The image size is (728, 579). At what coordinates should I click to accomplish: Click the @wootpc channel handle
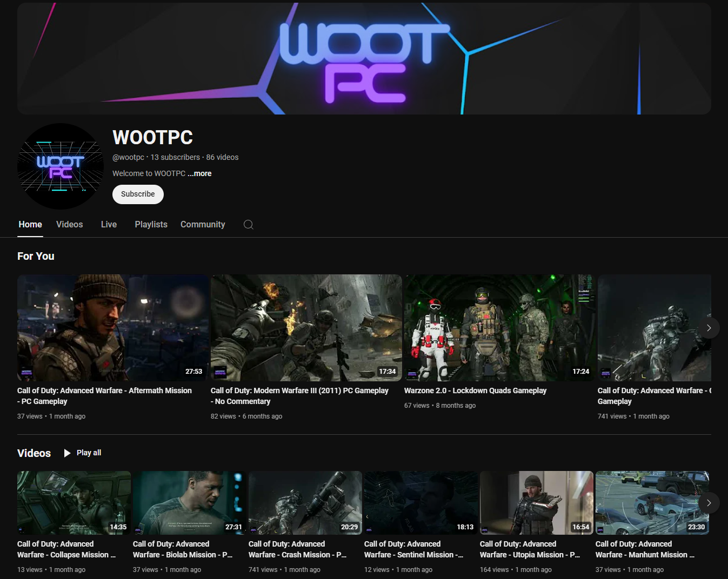[x=128, y=157]
